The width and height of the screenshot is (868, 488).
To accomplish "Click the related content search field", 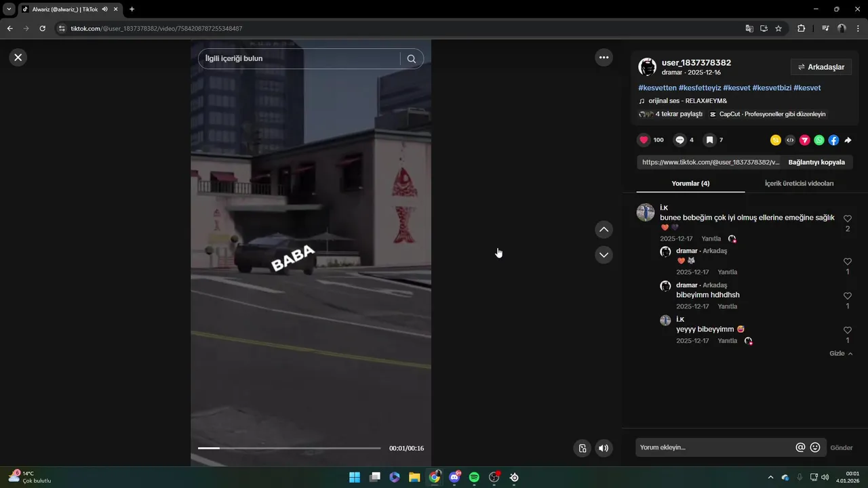I will [298, 58].
